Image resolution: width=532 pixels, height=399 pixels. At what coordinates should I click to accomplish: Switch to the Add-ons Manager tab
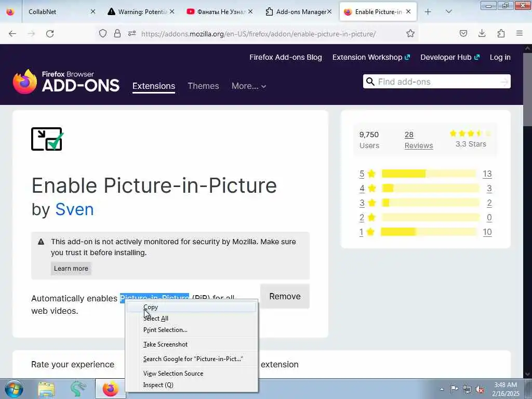click(x=296, y=12)
